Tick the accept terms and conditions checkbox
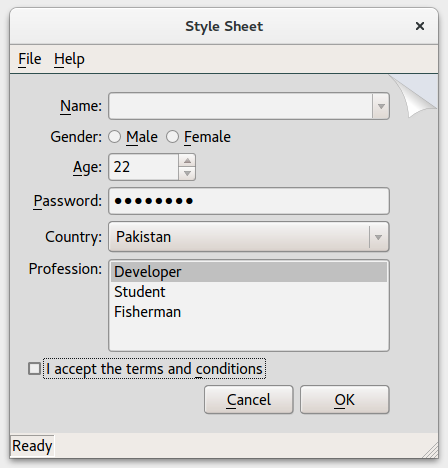 click(34, 369)
